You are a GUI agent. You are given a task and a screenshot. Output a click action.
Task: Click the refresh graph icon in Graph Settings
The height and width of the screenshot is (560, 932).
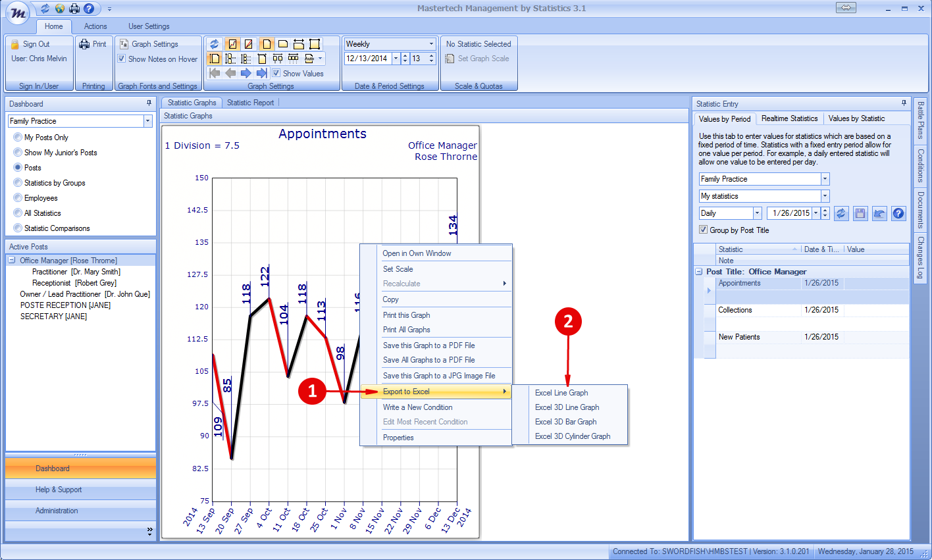click(215, 44)
